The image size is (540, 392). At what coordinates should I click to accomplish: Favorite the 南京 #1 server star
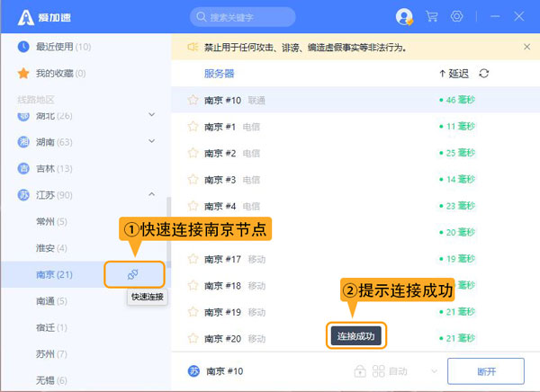point(193,127)
